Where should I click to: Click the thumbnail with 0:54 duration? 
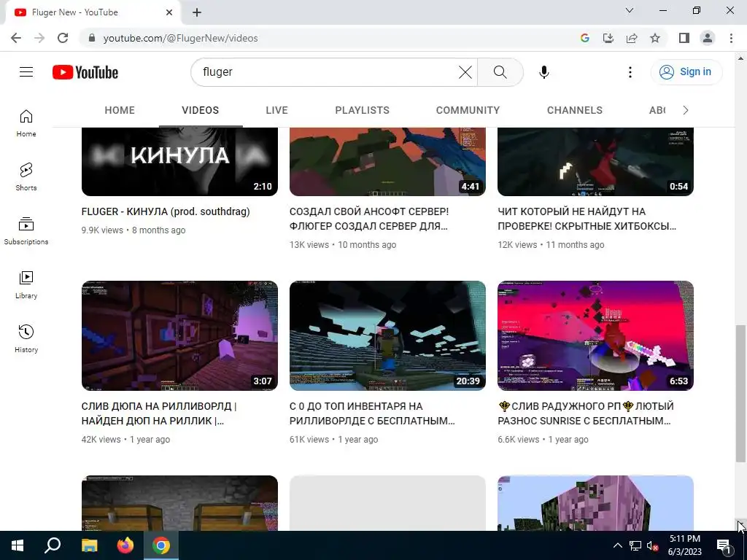click(x=595, y=161)
